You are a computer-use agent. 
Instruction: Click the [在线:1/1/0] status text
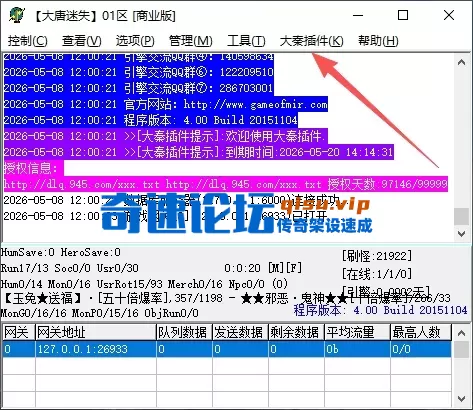pyautogui.click(x=377, y=274)
